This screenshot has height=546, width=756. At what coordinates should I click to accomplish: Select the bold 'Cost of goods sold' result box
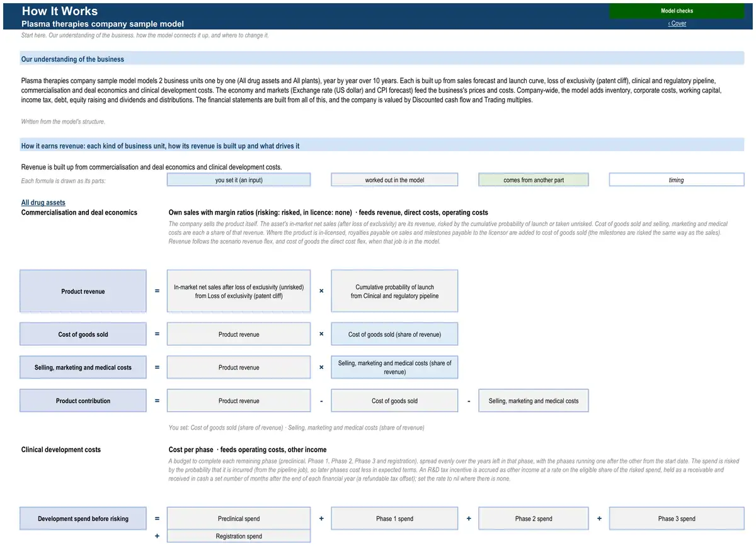[x=83, y=334]
